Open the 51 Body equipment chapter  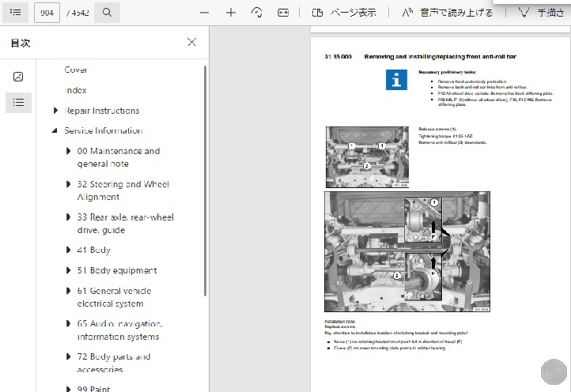pyautogui.click(x=117, y=270)
